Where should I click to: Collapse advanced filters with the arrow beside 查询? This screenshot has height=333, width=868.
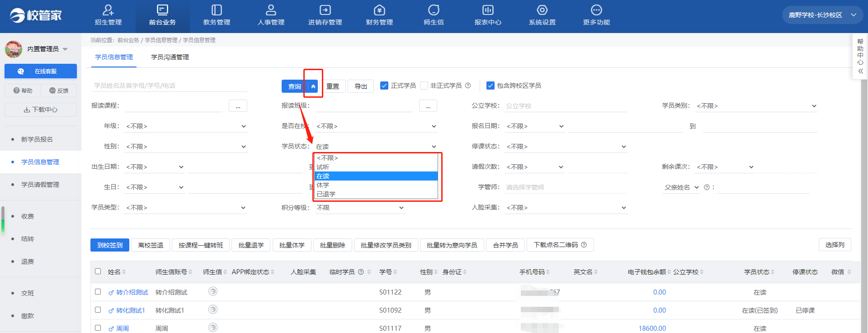click(x=313, y=86)
